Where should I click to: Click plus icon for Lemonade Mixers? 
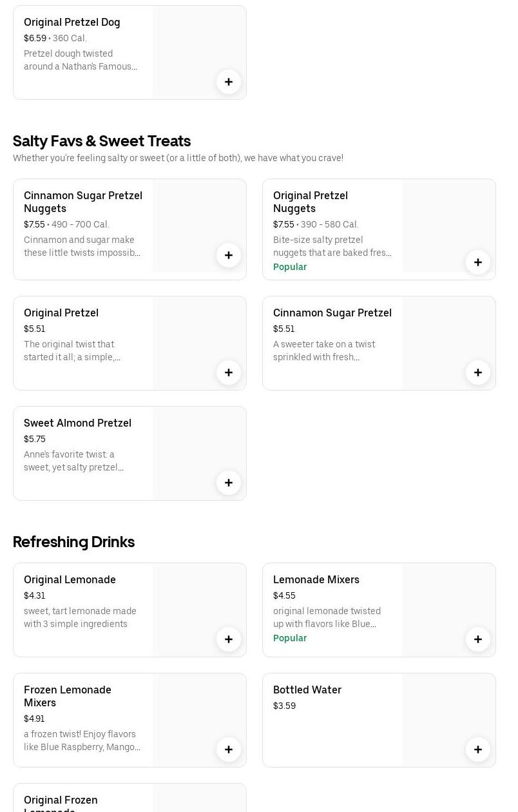[478, 639]
